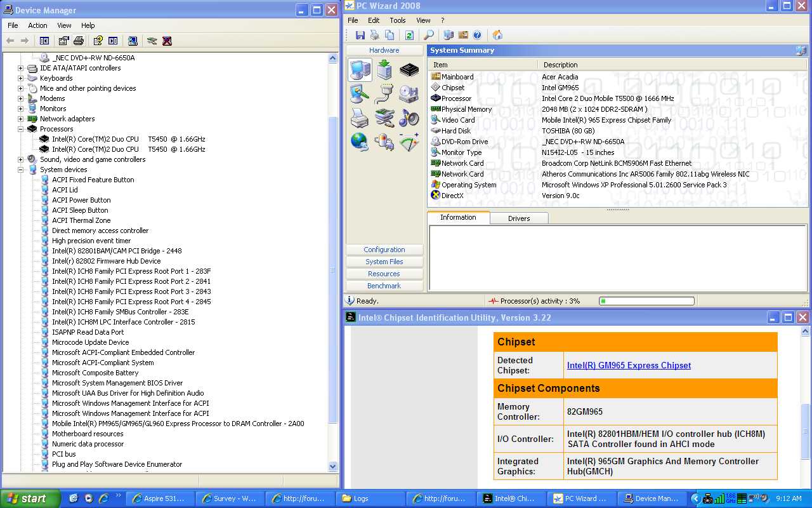
Task: Expand the Modems node
Action: 21,98
